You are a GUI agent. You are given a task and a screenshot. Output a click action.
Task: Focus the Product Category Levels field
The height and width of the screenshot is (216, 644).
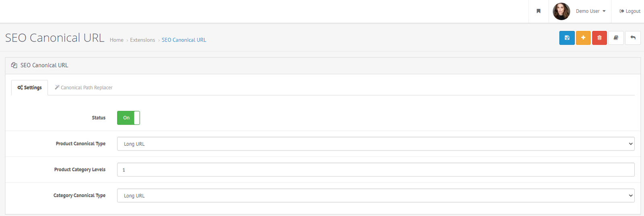click(376, 170)
